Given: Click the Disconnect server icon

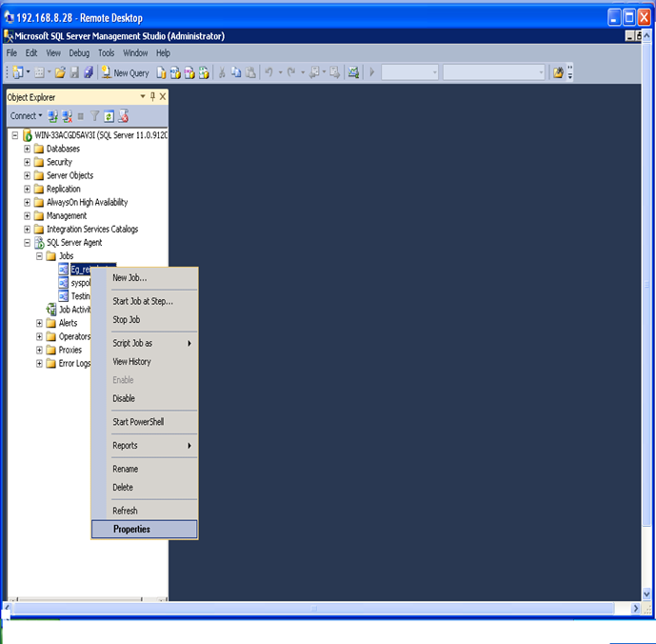Looking at the screenshot, I should pyautogui.click(x=67, y=116).
